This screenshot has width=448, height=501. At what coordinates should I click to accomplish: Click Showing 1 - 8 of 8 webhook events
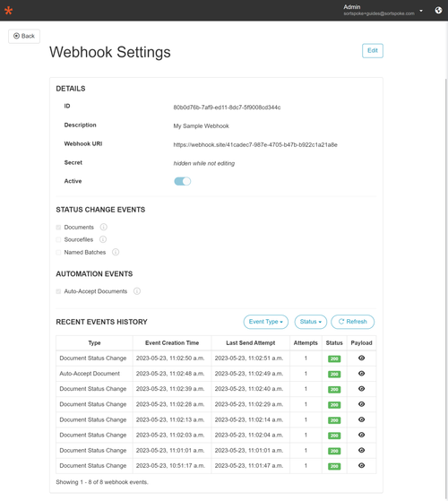click(102, 482)
